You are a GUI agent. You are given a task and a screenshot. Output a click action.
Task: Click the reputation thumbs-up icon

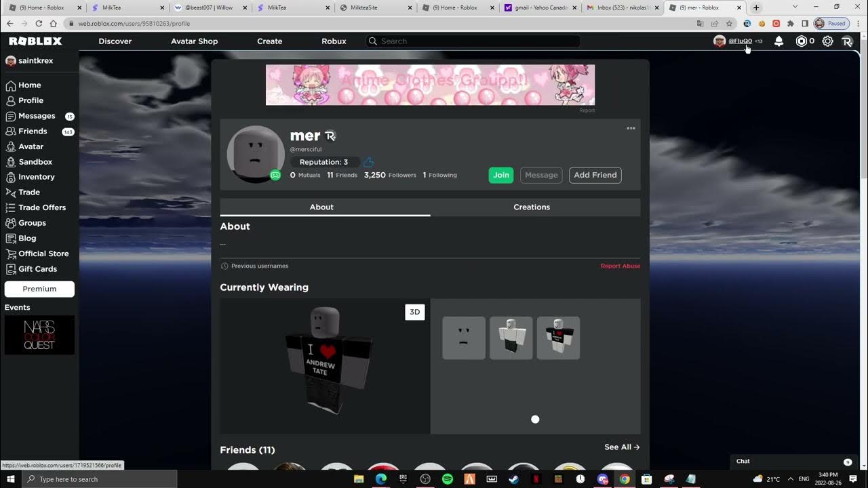pos(368,162)
